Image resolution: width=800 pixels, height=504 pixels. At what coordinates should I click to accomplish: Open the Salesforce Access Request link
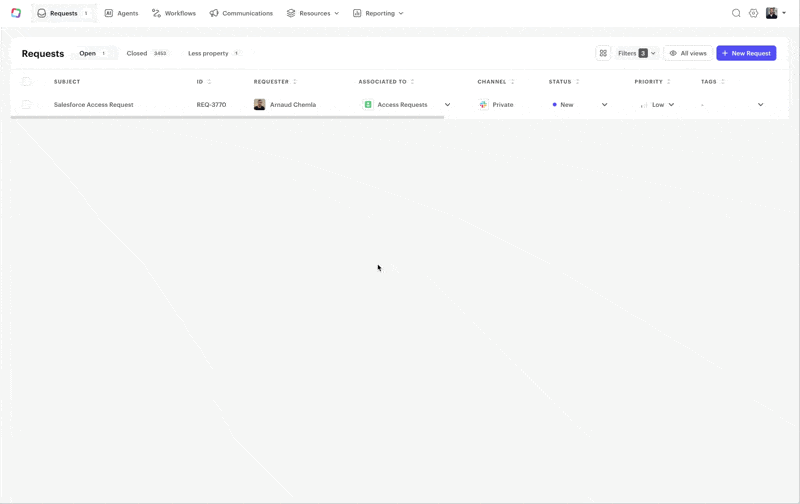pos(94,105)
